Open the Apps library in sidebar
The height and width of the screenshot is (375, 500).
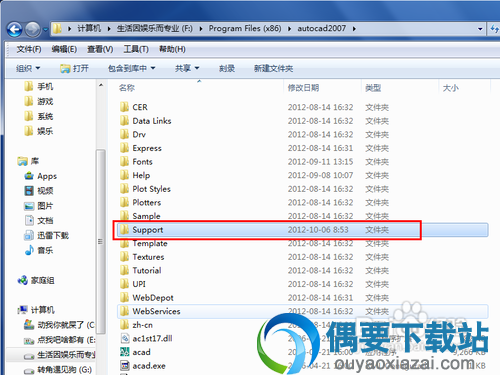coord(47,176)
